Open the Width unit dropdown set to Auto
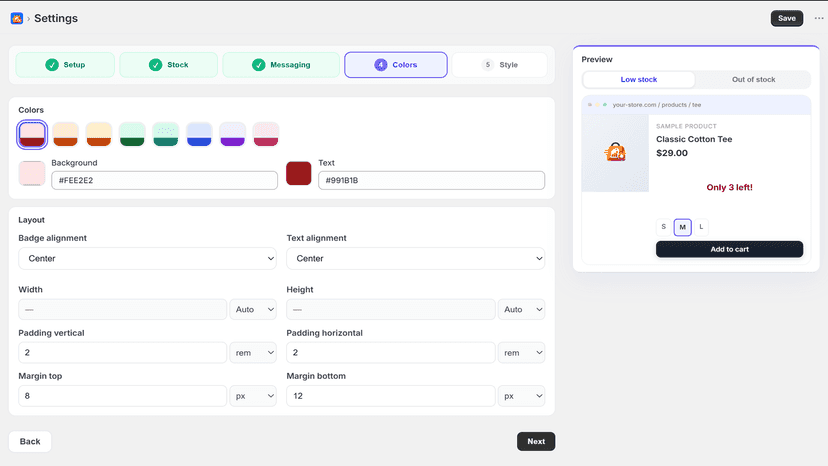 pyautogui.click(x=253, y=310)
